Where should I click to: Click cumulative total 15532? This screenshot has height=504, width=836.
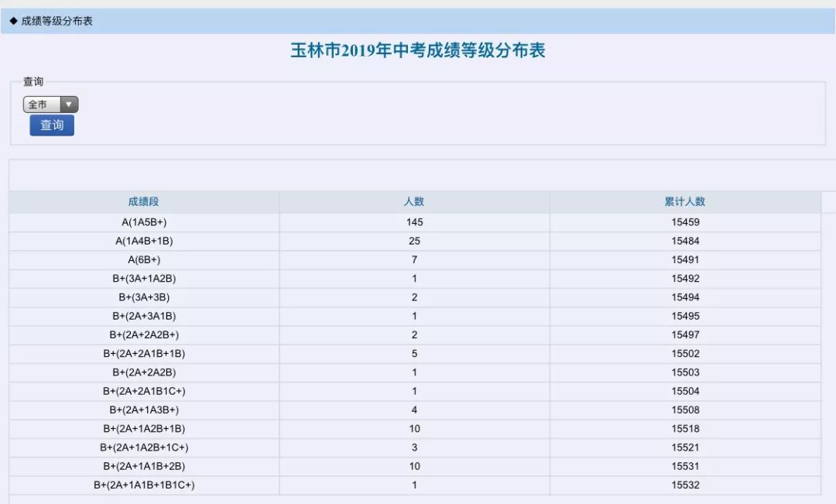tap(685, 485)
